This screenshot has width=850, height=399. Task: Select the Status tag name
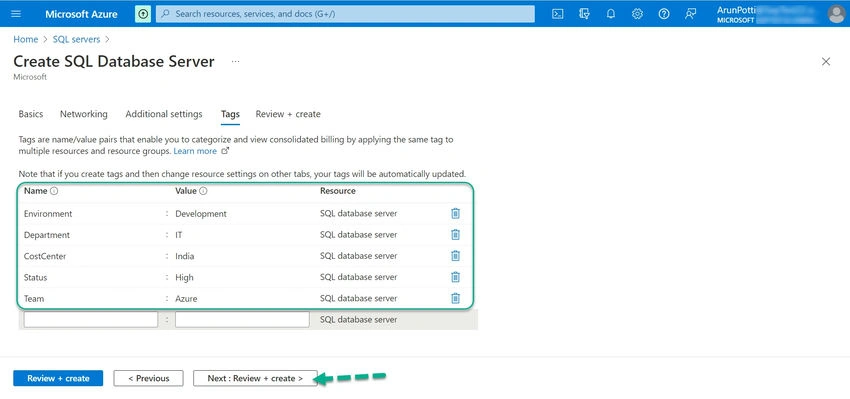(x=35, y=277)
